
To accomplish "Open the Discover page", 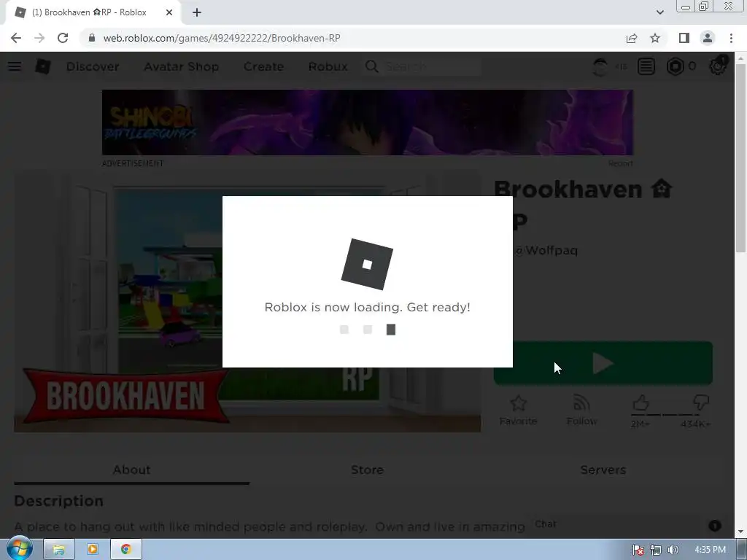I will (x=93, y=66).
